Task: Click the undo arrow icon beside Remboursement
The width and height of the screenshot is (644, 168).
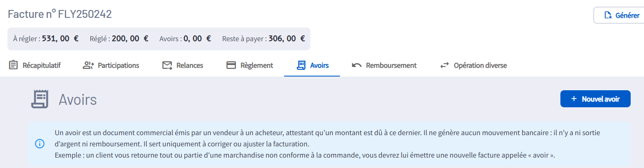Action: pos(357,65)
